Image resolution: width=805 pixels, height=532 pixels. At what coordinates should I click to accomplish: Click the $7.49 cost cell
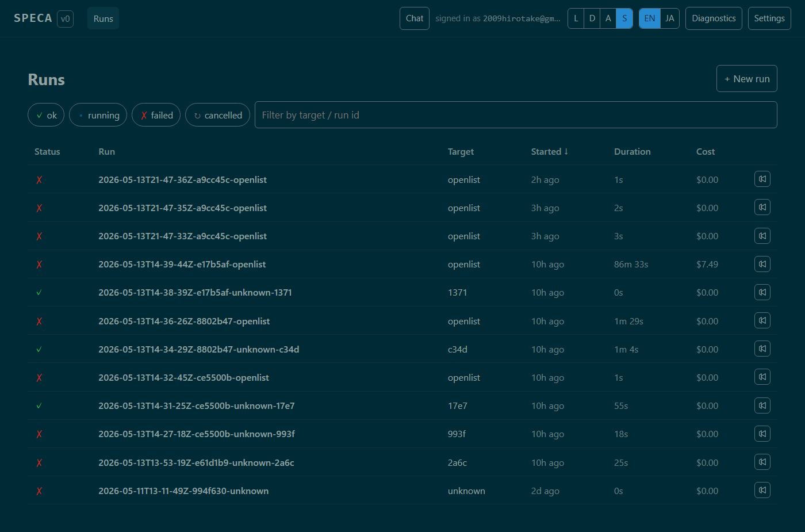[707, 265]
